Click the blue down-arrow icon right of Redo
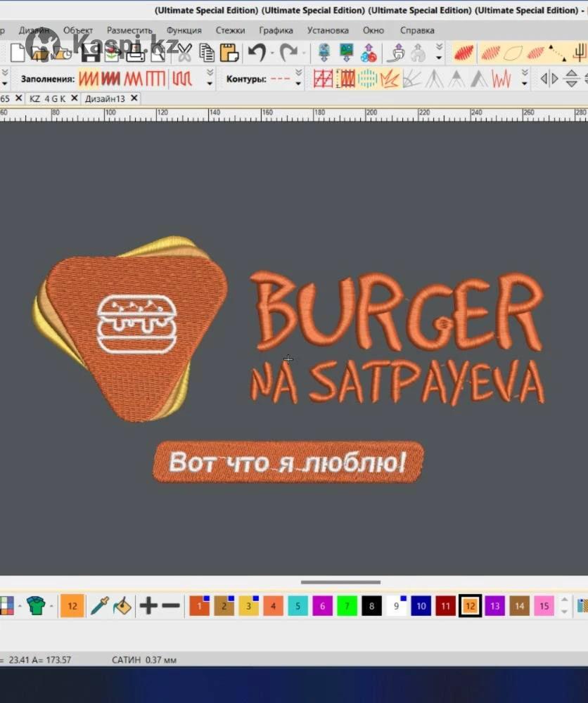This screenshot has width=588, height=703. (324, 53)
